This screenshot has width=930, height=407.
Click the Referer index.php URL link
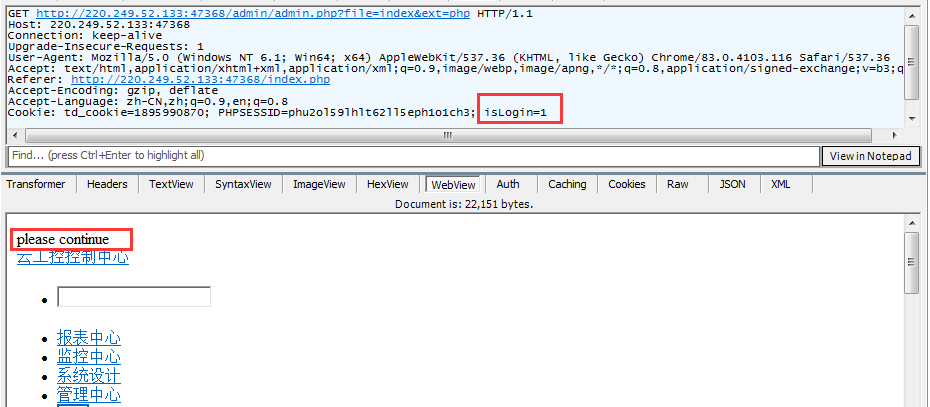click(200, 79)
